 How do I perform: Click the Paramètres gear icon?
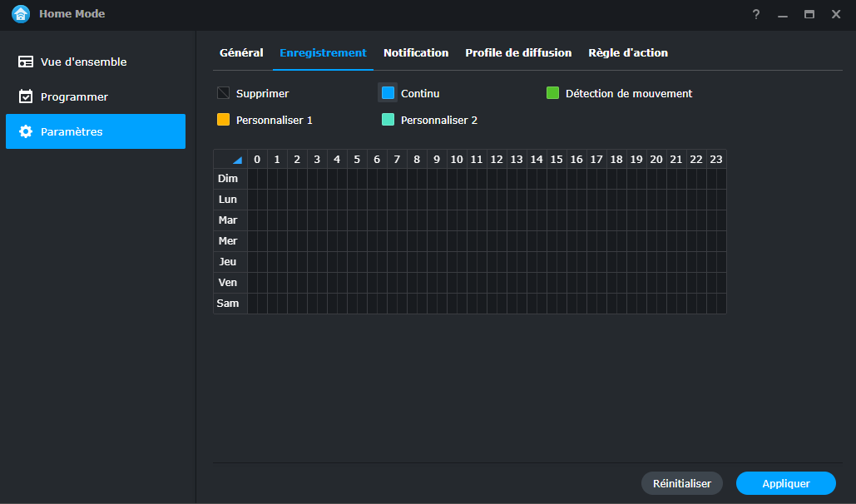[26, 131]
